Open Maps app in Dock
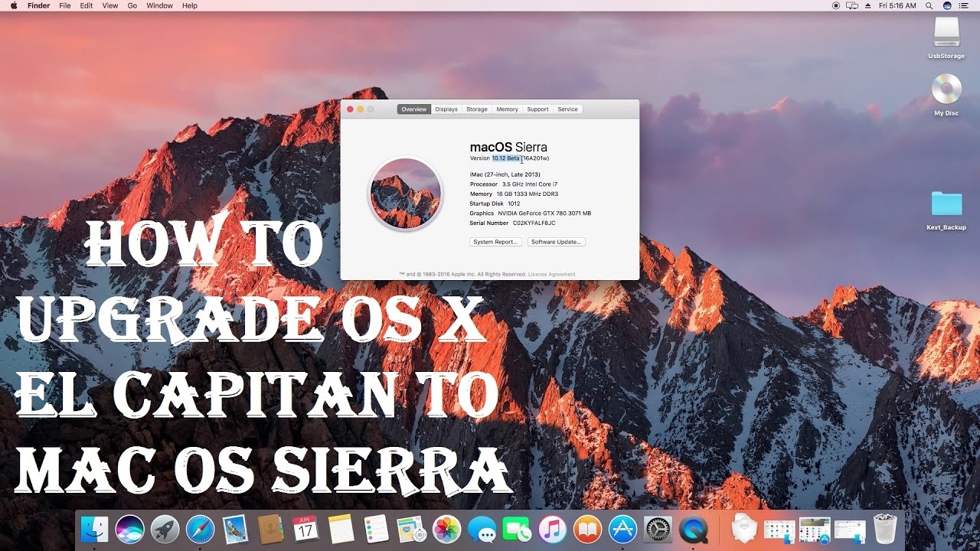Viewport: 980px width, 551px height. [411, 529]
